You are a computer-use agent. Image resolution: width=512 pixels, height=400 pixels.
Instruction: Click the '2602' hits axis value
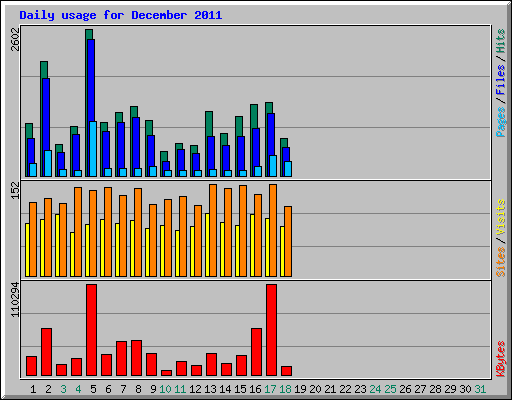[15, 39]
